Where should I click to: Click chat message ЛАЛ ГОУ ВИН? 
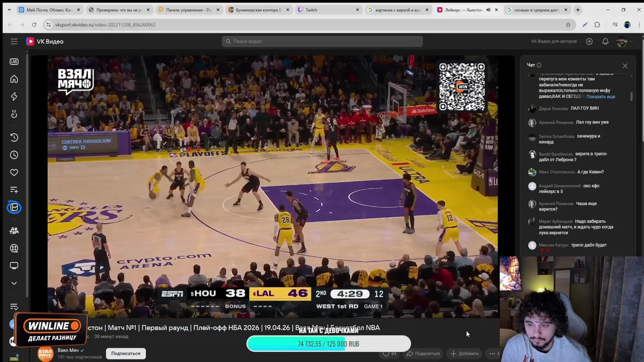(584, 108)
